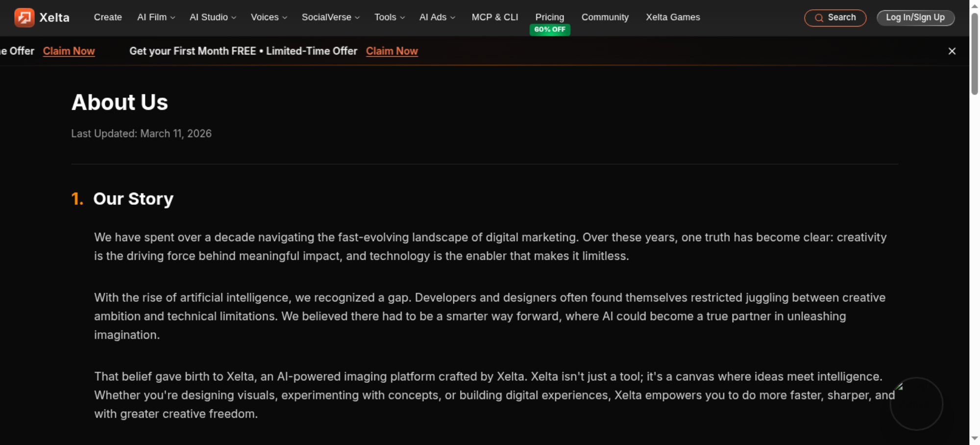Click the scrollbar down arrow
This screenshot has width=980, height=445.
coord(975,439)
